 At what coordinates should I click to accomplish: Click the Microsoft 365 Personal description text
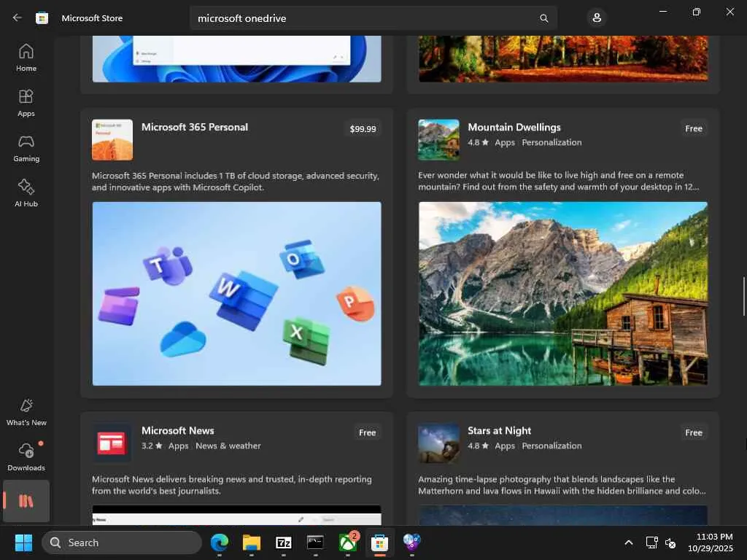click(236, 182)
